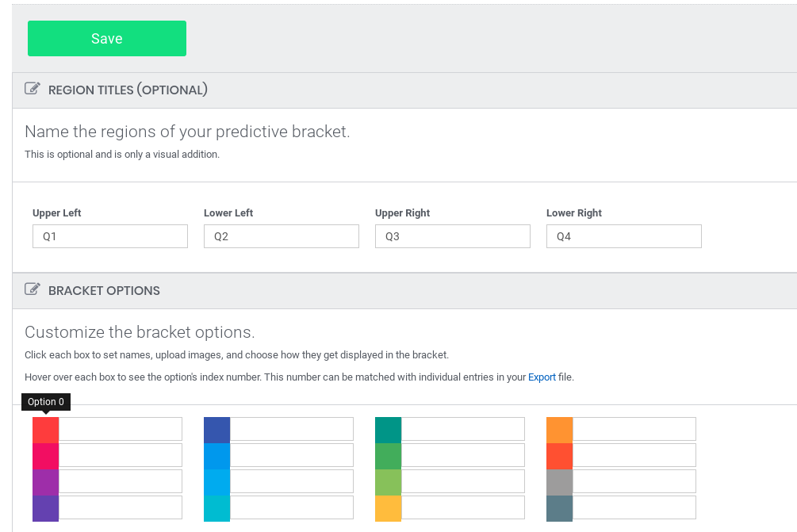Collapse the Bracket Options section header
Image resolution: width=797 pixels, height=532 pixels.
tap(404, 291)
